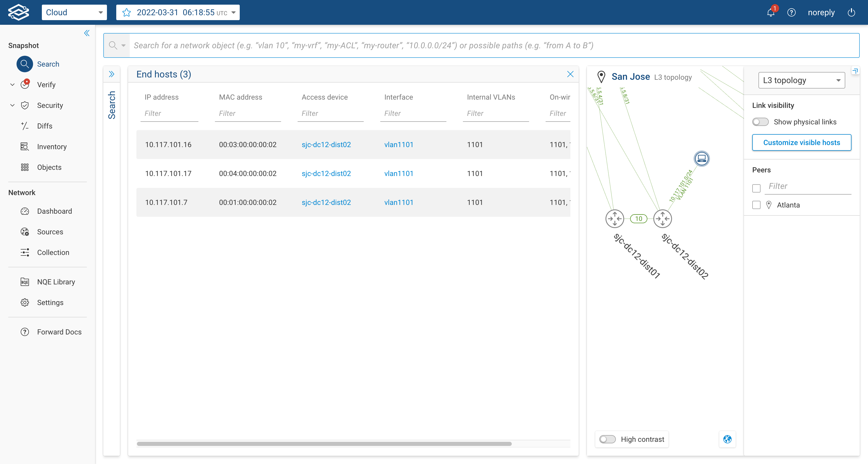Click the notifications bell icon
868x464 pixels.
tap(770, 12)
